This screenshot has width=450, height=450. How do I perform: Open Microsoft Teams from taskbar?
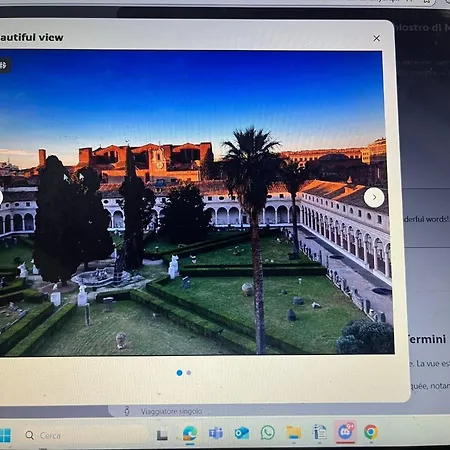(216, 433)
